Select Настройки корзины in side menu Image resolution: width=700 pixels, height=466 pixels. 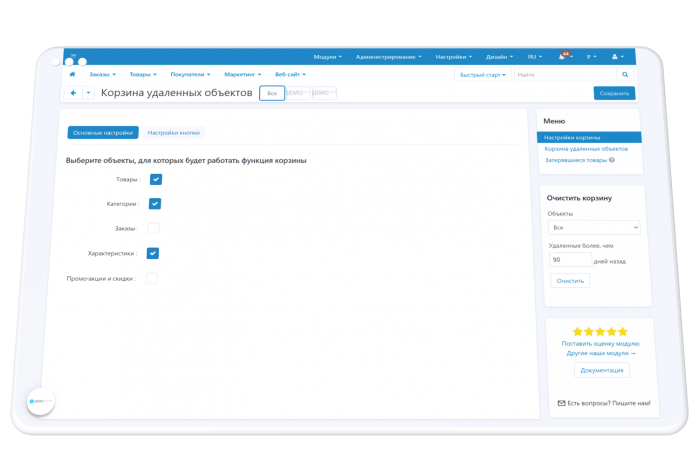pos(589,137)
